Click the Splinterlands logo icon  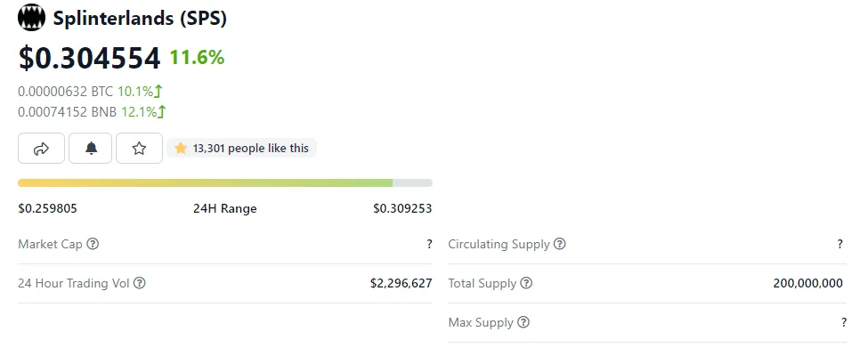tap(31, 18)
